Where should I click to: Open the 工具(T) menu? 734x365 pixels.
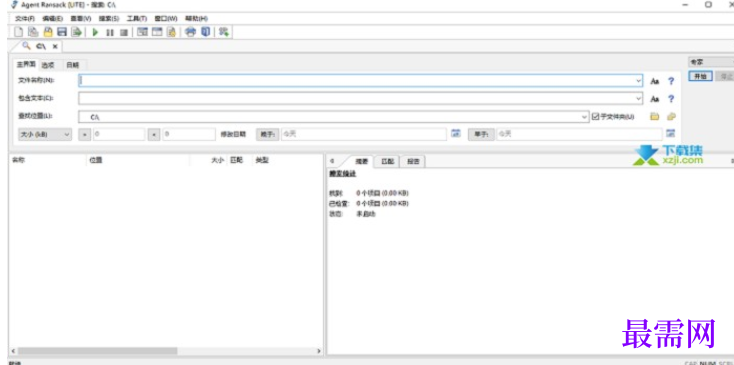pyautogui.click(x=137, y=19)
